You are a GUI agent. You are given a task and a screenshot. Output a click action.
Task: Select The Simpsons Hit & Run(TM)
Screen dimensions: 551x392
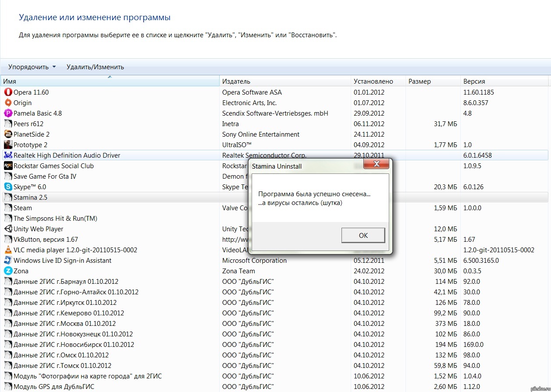(x=55, y=218)
